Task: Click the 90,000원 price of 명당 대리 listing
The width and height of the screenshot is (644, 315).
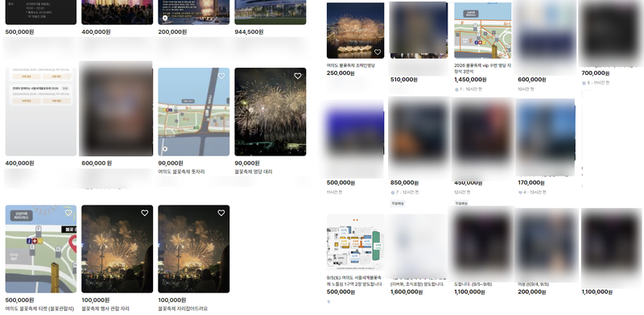Action: click(247, 164)
